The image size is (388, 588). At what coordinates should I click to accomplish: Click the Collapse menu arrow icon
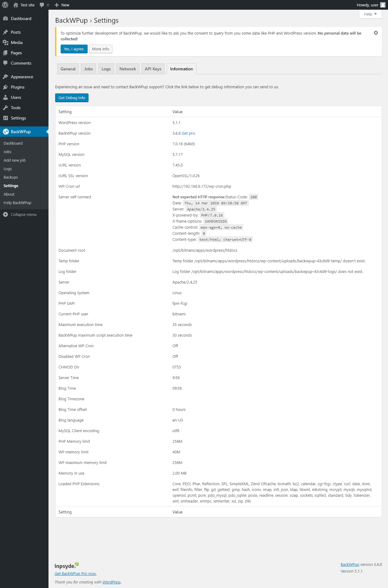coord(5,214)
